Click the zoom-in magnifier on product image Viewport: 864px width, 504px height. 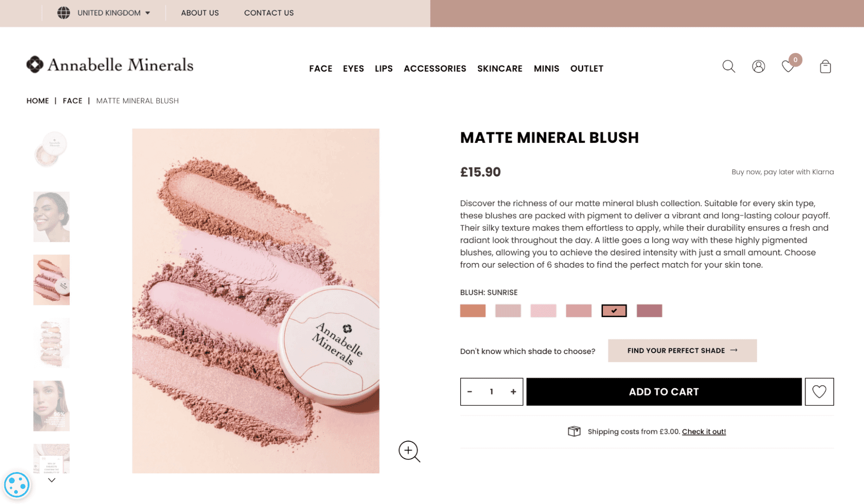(409, 451)
